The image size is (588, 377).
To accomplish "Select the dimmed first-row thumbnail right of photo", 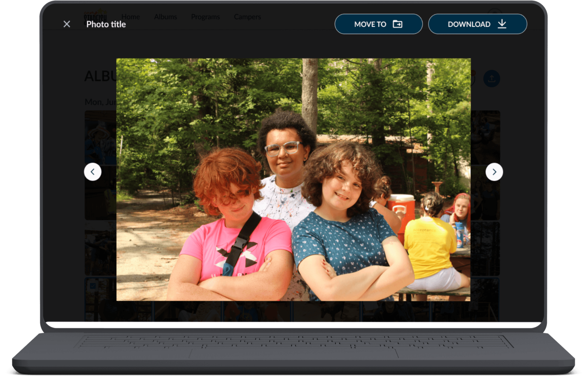I will pyautogui.click(x=485, y=137).
